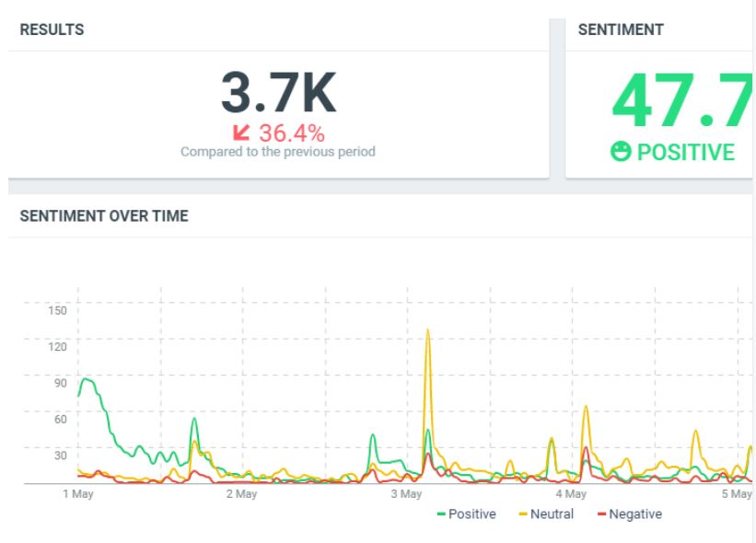Click the yellow neutral peak after 4 May
756x543 pixels.
click(586, 407)
